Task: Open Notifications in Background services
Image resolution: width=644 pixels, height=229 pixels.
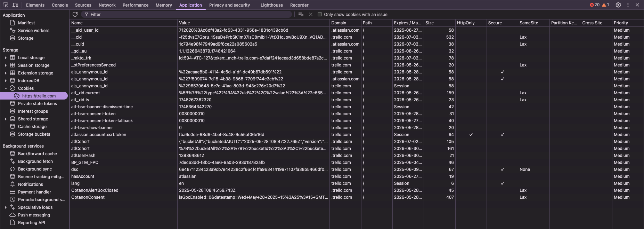Action: [31, 184]
